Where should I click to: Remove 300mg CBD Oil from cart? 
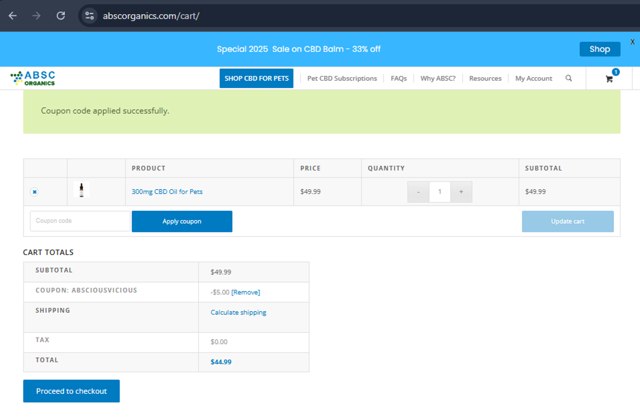(x=34, y=191)
